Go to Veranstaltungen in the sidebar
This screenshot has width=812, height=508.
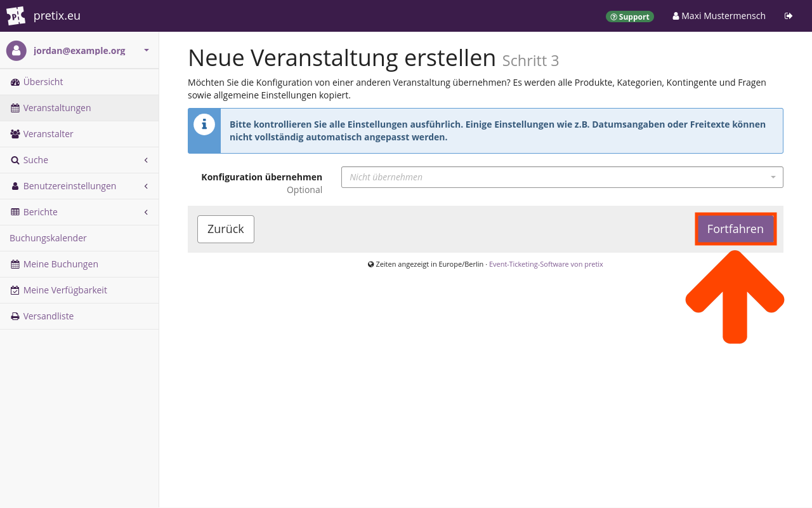[x=79, y=108]
